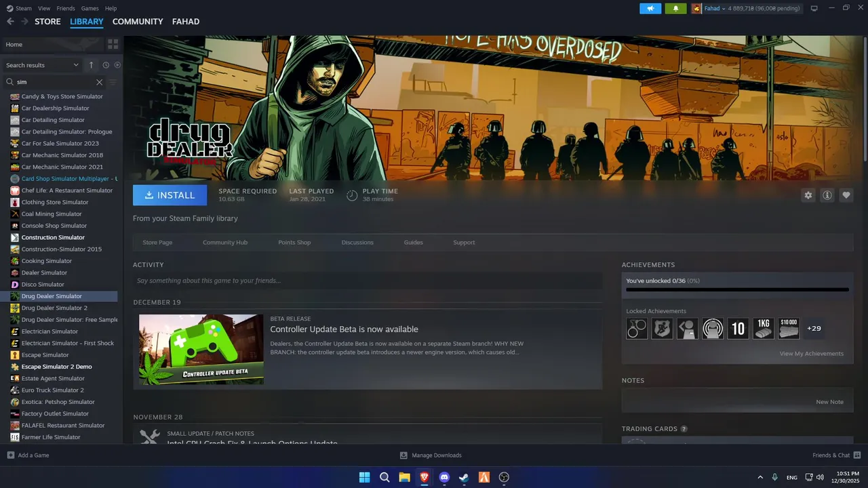This screenshot has height=488, width=868.
Task: Open the Support link
Action: [464, 243]
